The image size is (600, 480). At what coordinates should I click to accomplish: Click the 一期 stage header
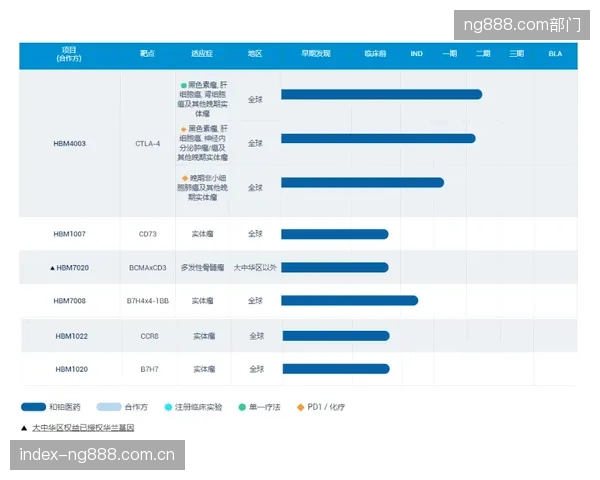[x=450, y=54]
